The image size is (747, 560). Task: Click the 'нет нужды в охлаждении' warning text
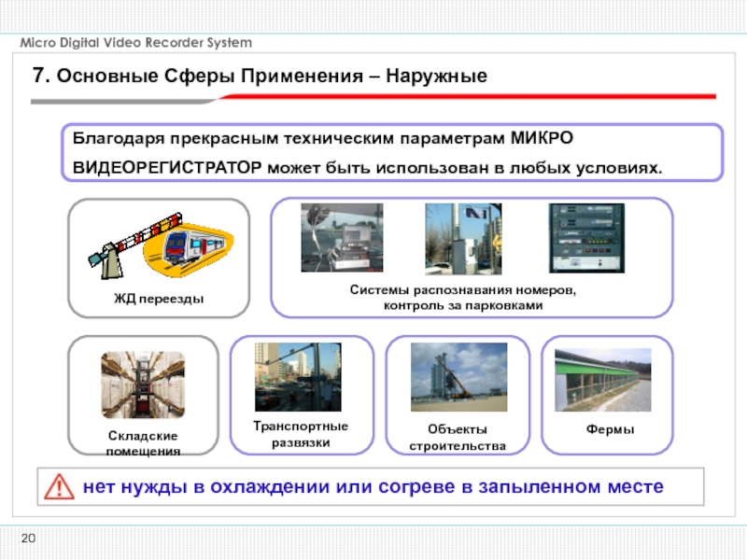click(373, 486)
